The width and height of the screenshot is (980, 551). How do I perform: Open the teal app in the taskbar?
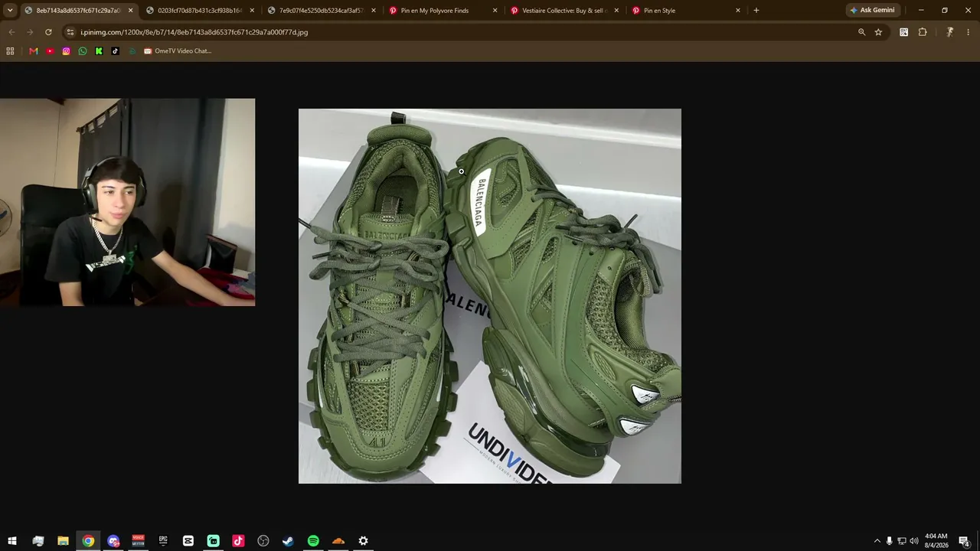coord(213,541)
